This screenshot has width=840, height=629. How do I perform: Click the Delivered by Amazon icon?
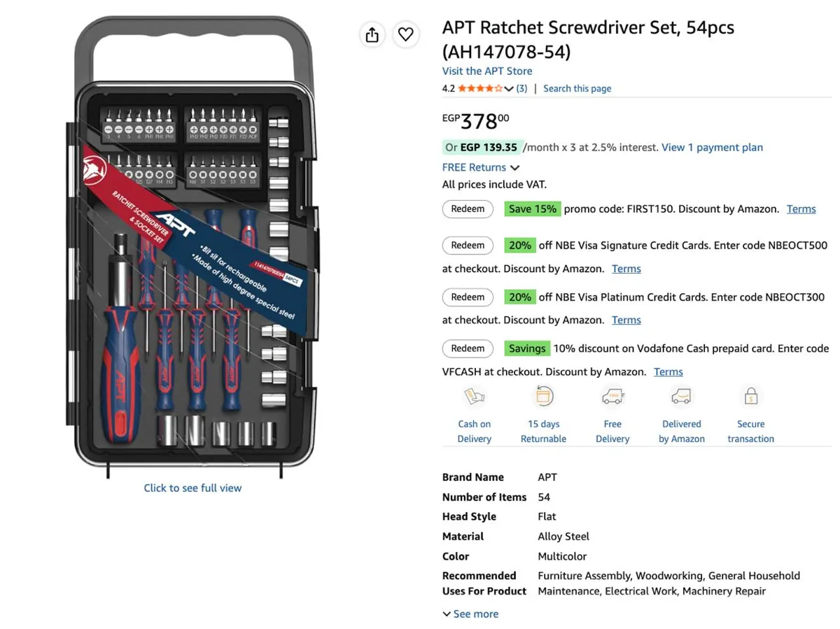[681, 397]
